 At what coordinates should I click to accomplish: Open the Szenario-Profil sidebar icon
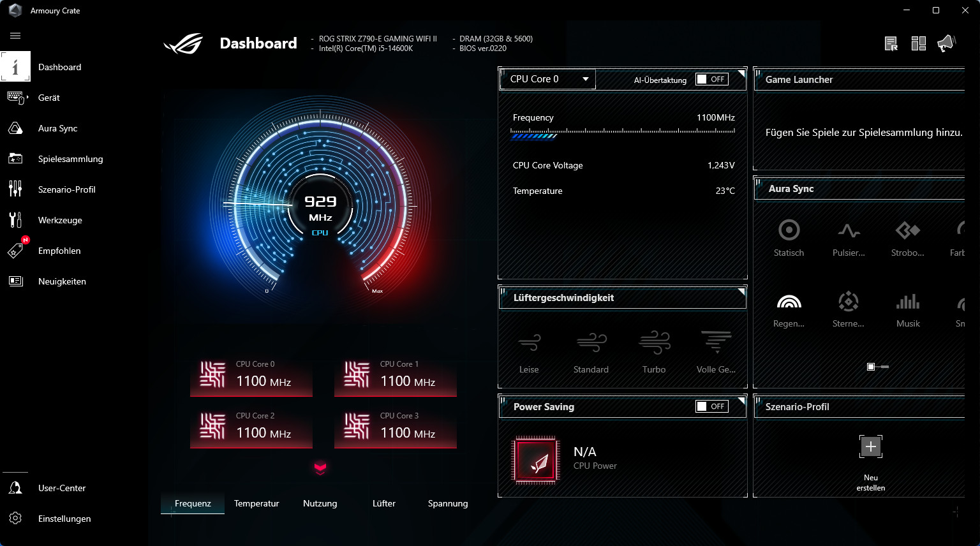tap(15, 189)
